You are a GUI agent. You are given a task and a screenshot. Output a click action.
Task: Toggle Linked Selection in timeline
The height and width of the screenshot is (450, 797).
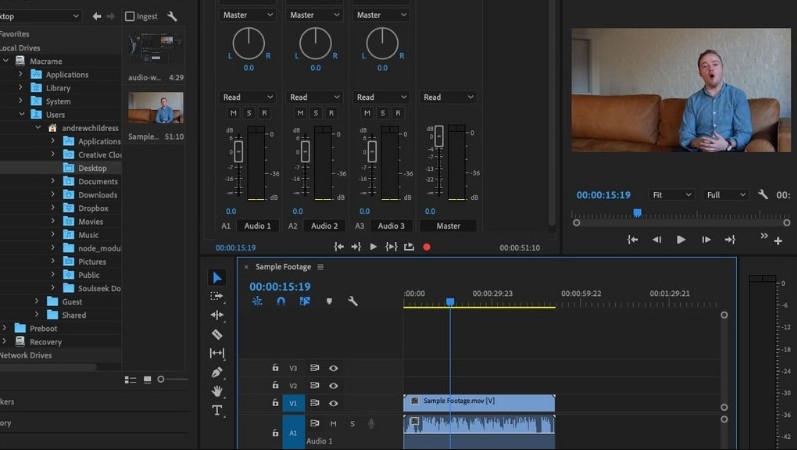click(304, 301)
